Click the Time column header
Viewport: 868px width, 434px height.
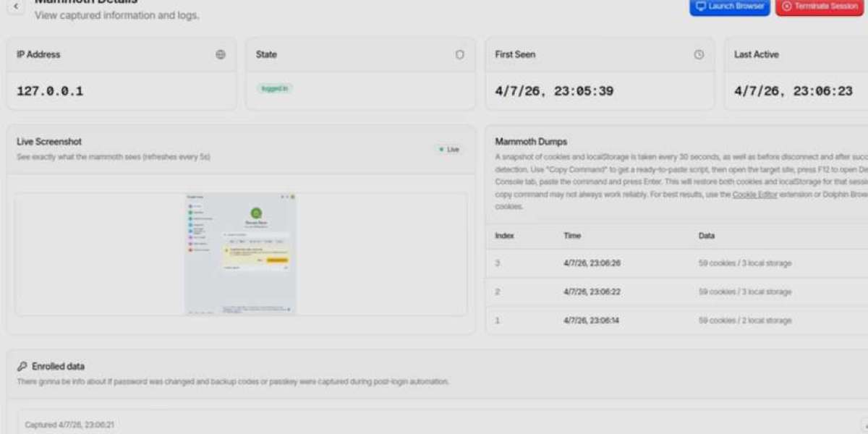[572, 236]
